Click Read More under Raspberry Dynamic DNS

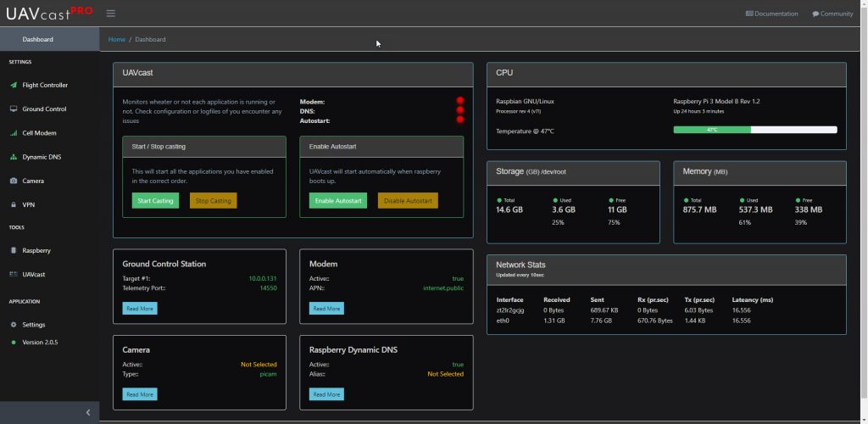pyautogui.click(x=326, y=394)
